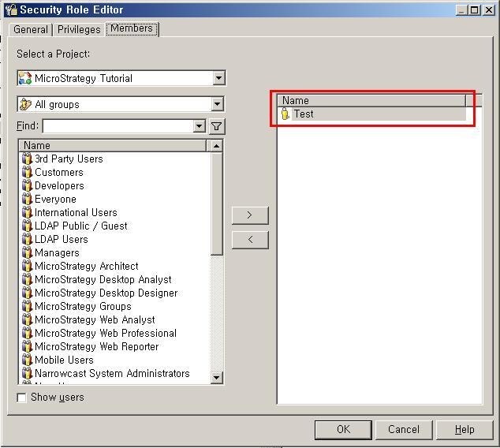This screenshot has height=448, width=500.
Task: Click the groups list scrollbar down arrow
Action: click(x=216, y=378)
